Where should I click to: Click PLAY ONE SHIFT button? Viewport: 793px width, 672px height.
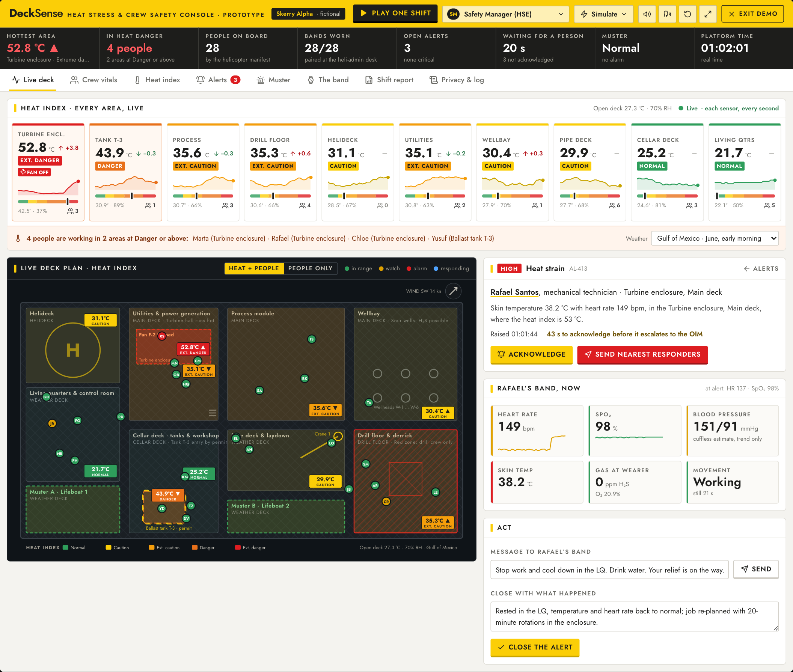pyautogui.click(x=395, y=14)
